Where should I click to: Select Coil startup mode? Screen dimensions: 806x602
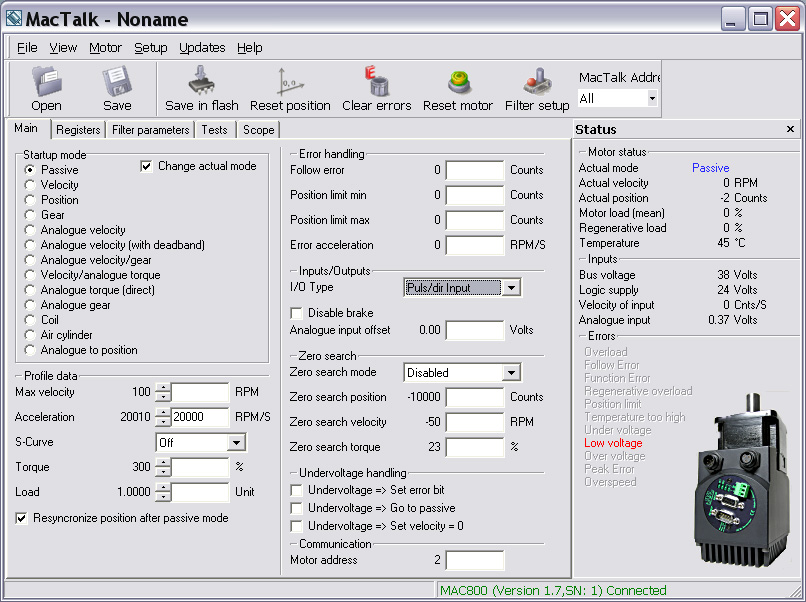click(30, 320)
